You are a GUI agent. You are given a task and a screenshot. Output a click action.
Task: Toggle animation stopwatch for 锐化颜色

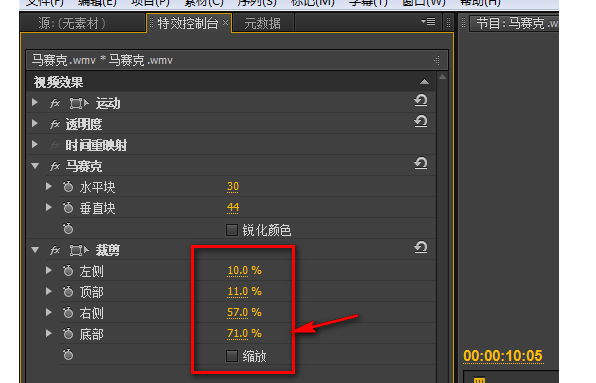pyautogui.click(x=68, y=229)
